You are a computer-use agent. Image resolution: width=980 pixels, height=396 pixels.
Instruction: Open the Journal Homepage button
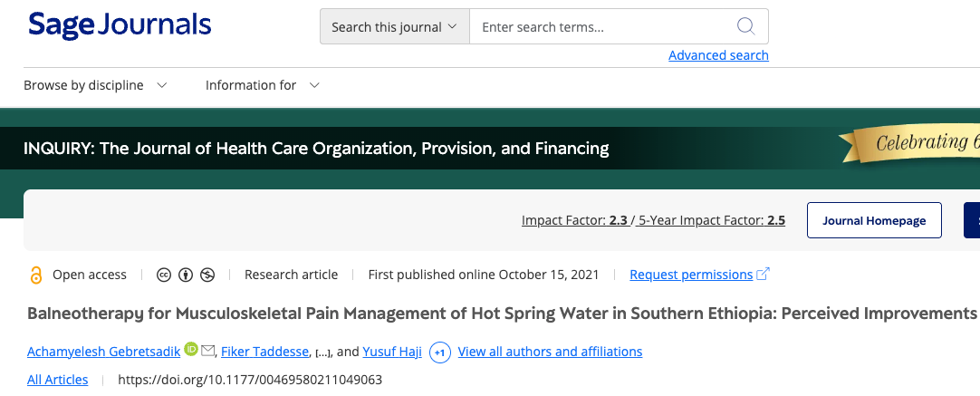coord(874,220)
